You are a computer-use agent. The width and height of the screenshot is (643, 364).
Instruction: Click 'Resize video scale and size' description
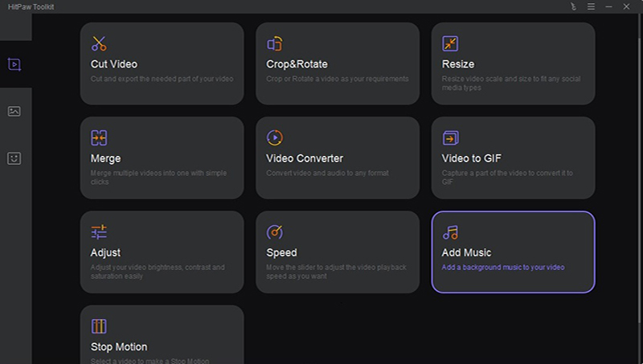pos(511,83)
